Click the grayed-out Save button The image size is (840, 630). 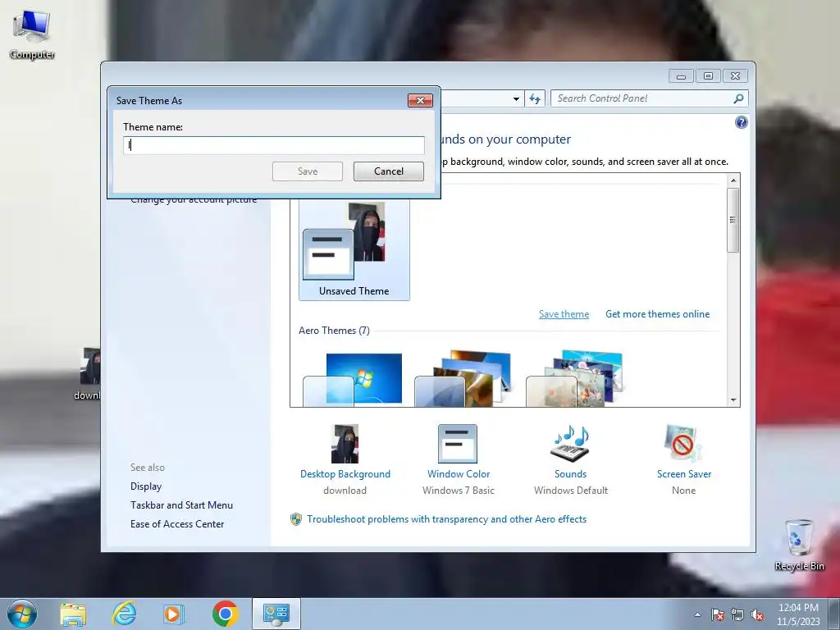click(308, 171)
